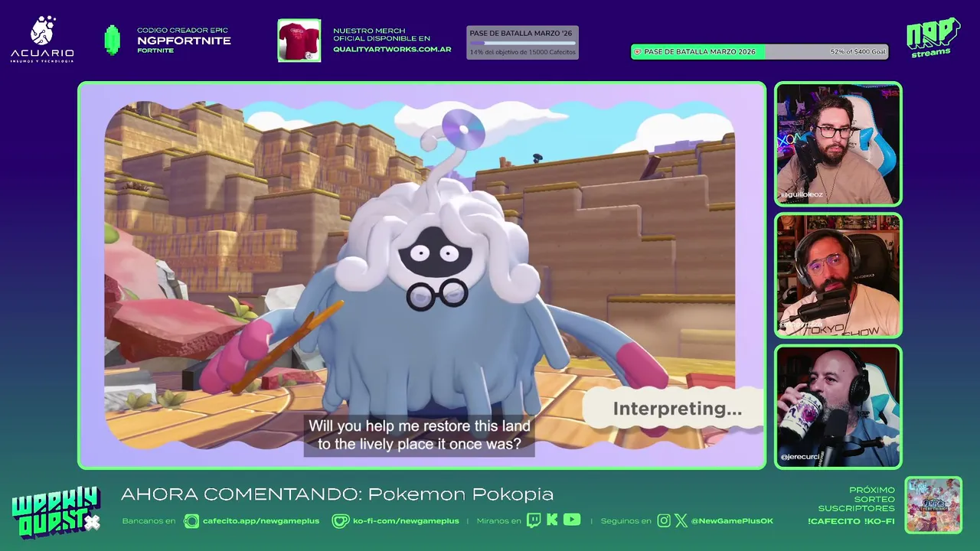The width and height of the screenshot is (980, 551).
Task: Select the @jerecurci webcam feed
Action: click(838, 406)
